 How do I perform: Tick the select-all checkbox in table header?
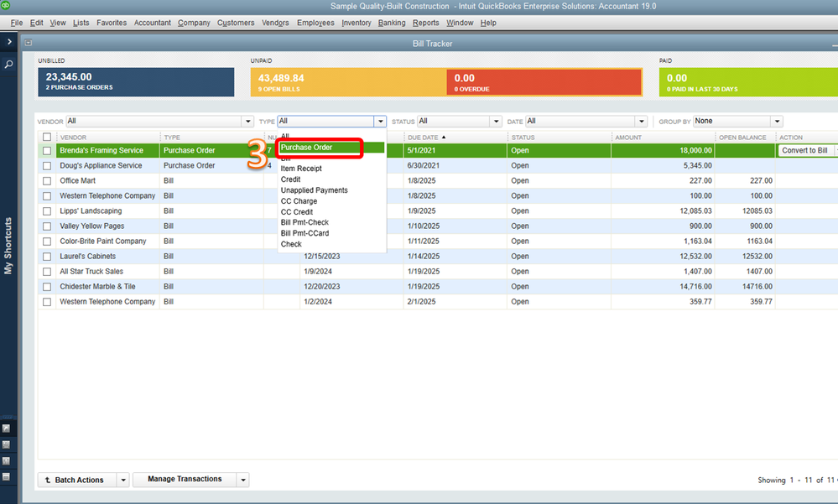tap(47, 138)
